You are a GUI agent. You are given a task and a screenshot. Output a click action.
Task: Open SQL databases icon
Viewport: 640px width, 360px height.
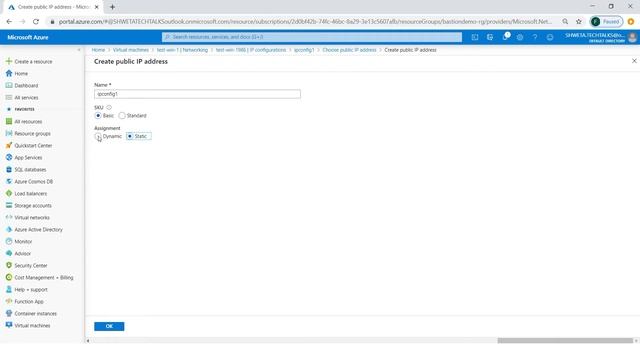(x=9, y=169)
